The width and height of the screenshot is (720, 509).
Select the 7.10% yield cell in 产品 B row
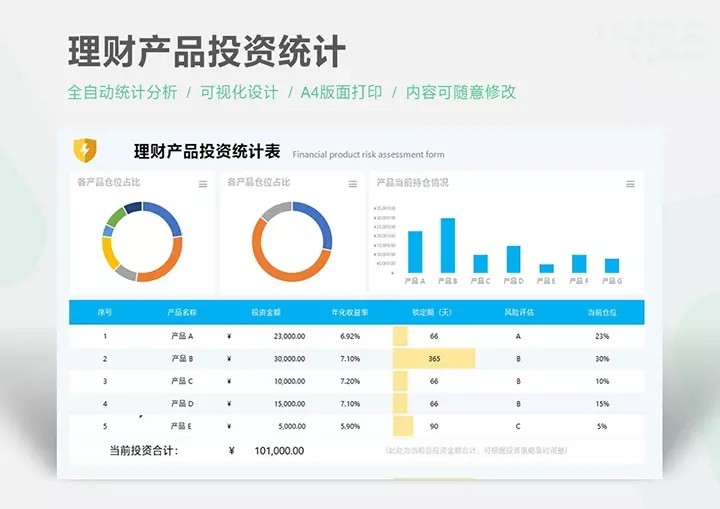350,359
